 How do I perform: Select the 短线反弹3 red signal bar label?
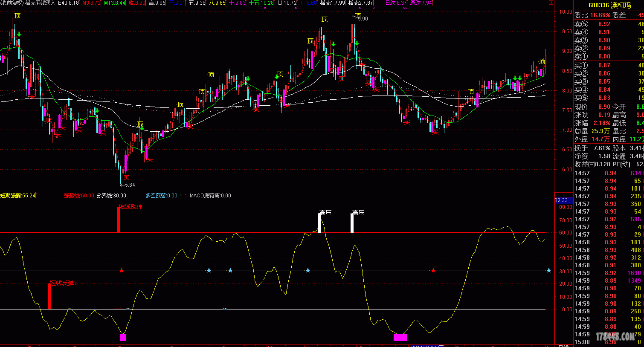(x=63, y=283)
